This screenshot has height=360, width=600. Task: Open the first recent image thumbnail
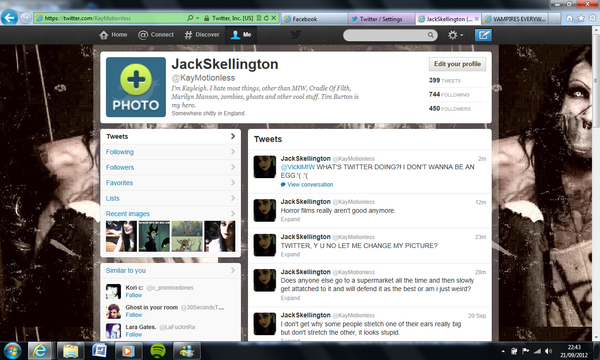(121, 236)
